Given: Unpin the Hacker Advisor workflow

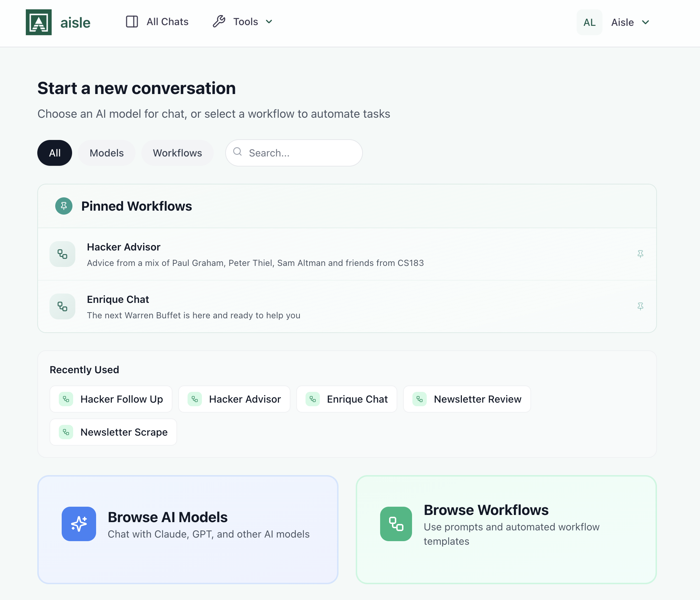Looking at the screenshot, I should [640, 254].
